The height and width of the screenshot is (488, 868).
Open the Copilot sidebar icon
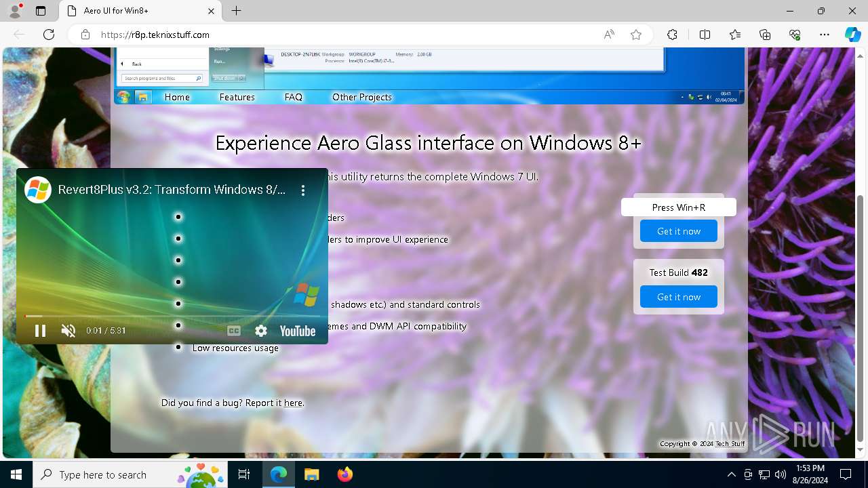(x=852, y=35)
